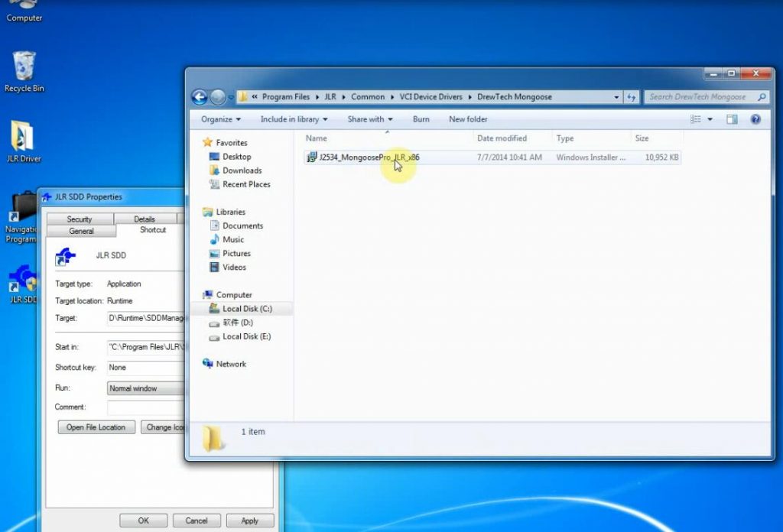Open the Recycle Bin desktop icon
Screen dimensions: 783x532
pos(24,72)
